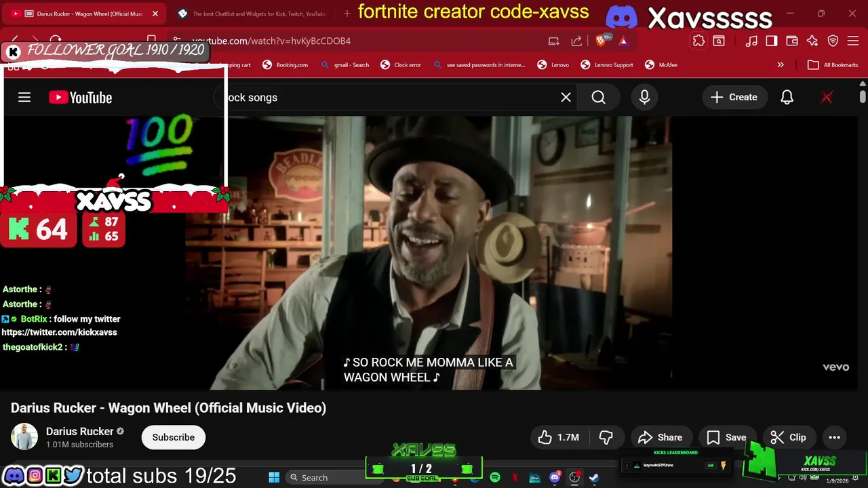Open the All Bookmarks folder
Screen dimensions: 868x488
(x=833, y=65)
